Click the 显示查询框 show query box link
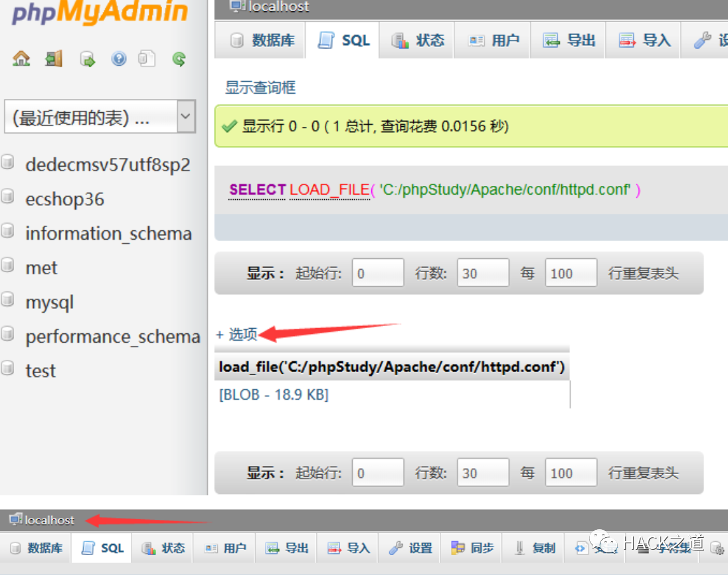Screen dimensions: 728x575 click(260, 87)
